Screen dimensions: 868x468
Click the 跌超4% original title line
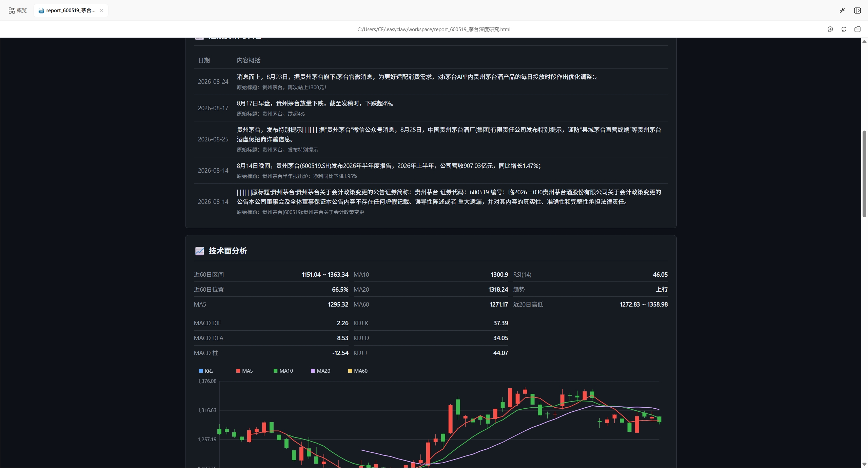271,114
